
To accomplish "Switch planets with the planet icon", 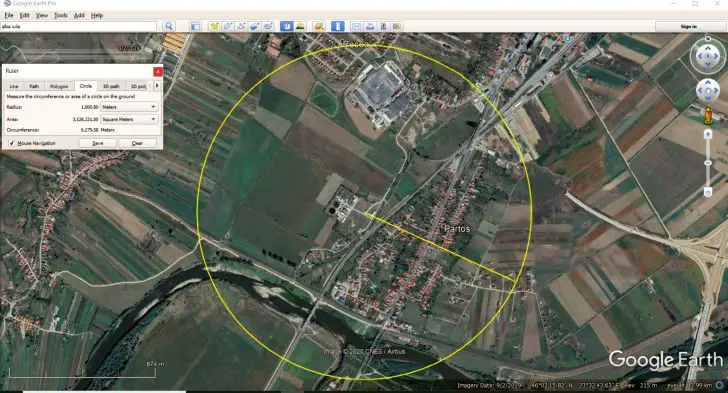I will point(319,26).
